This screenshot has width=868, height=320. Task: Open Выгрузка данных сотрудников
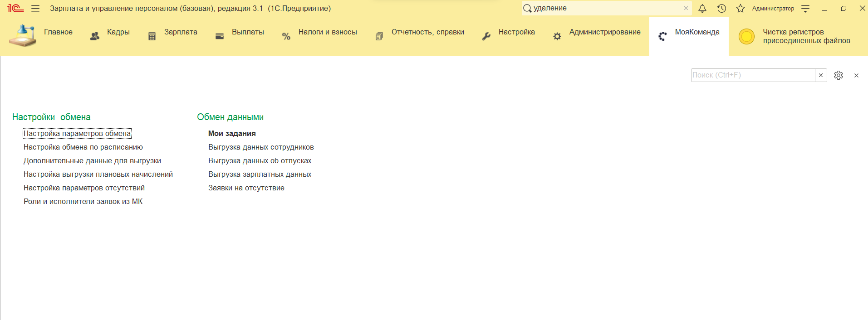pyautogui.click(x=261, y=147)
